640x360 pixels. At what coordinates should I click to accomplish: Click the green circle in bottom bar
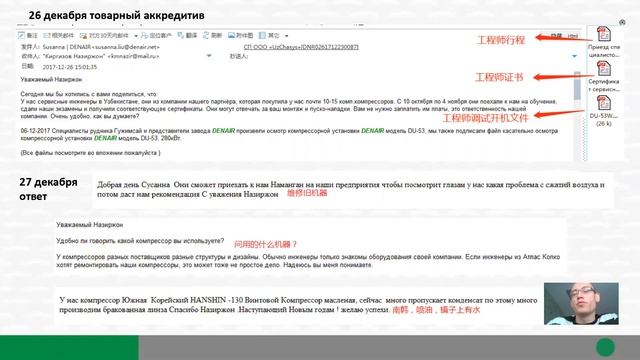pos(605,347)
